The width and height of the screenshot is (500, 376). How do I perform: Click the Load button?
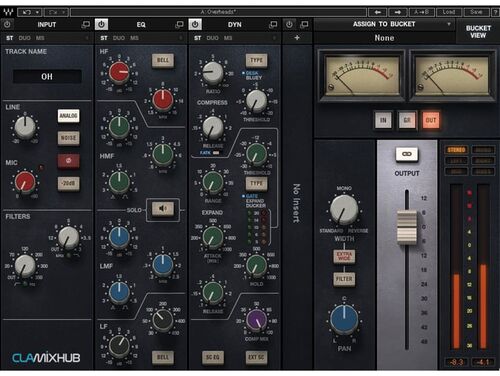point(449,12)
